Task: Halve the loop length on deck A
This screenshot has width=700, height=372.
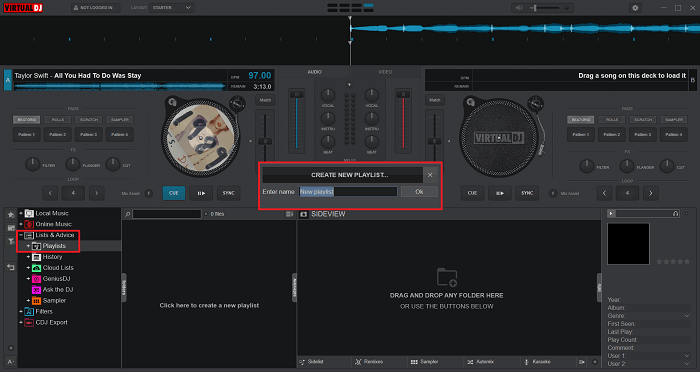Action: coord(50,193)
